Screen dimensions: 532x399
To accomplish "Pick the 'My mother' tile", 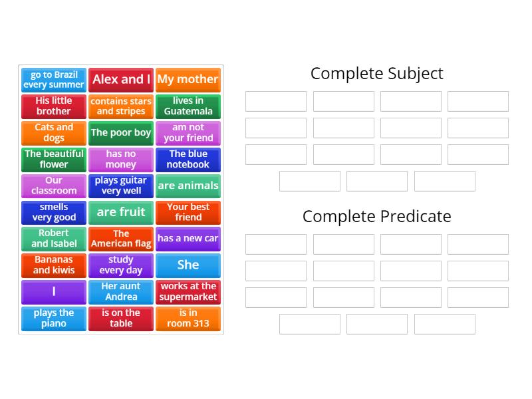I will click(188, 80).
